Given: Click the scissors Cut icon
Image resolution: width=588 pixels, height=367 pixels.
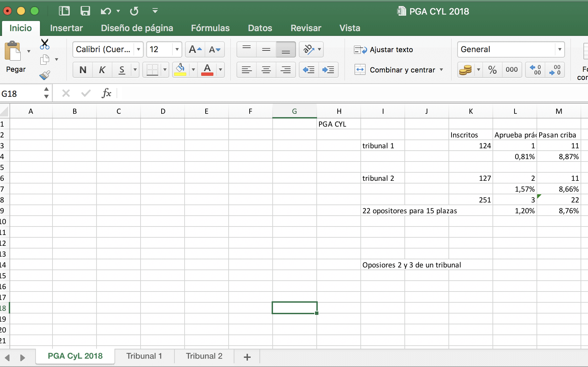Looking at the screenshot, I should coord(44,44).
